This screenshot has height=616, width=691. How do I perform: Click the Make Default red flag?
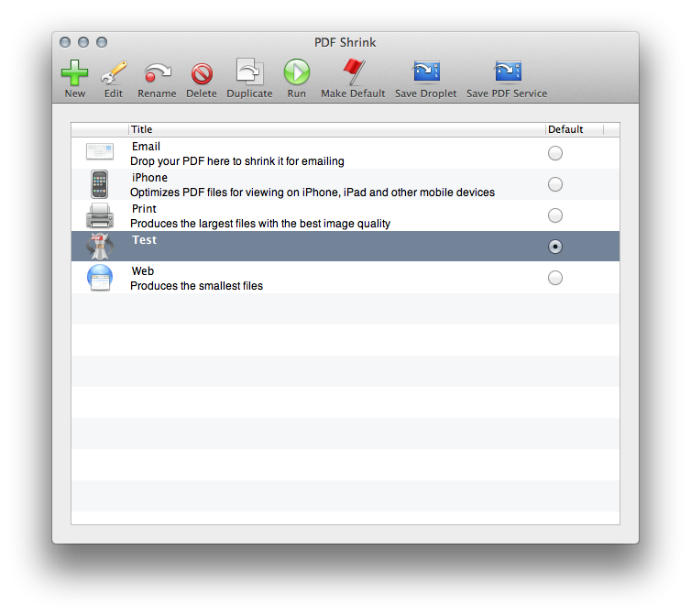coord(354,71)
